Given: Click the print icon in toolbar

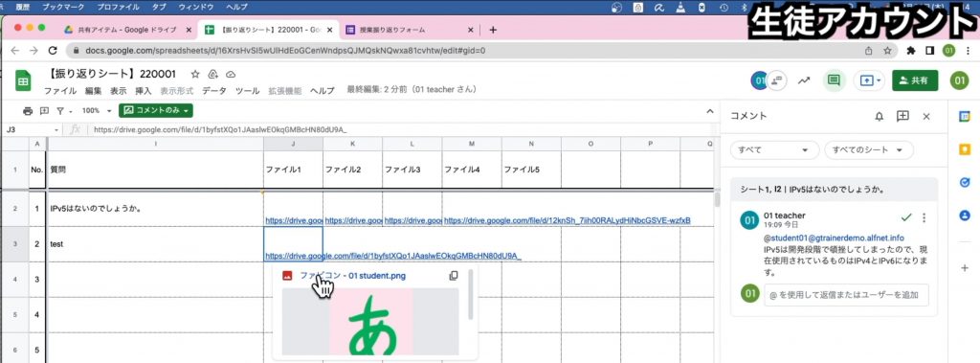Looking at the screenshot, I should pyautogui.click(x=28, y=111).
